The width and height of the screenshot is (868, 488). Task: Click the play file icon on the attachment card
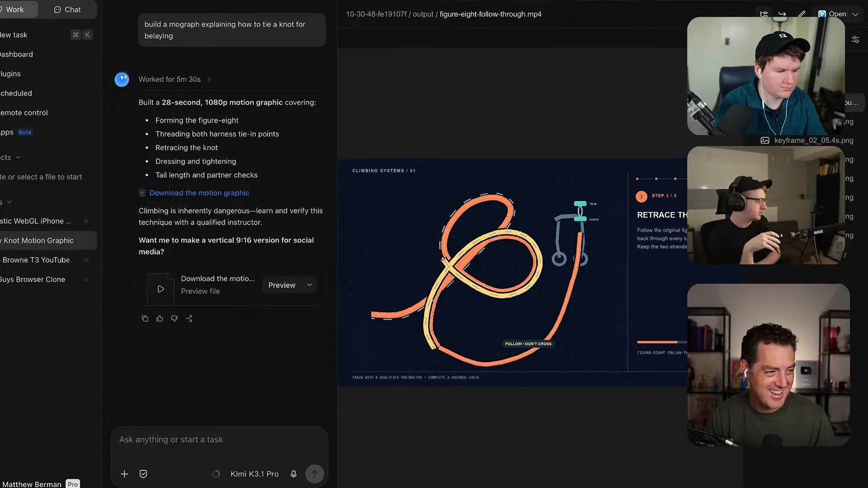161,289
